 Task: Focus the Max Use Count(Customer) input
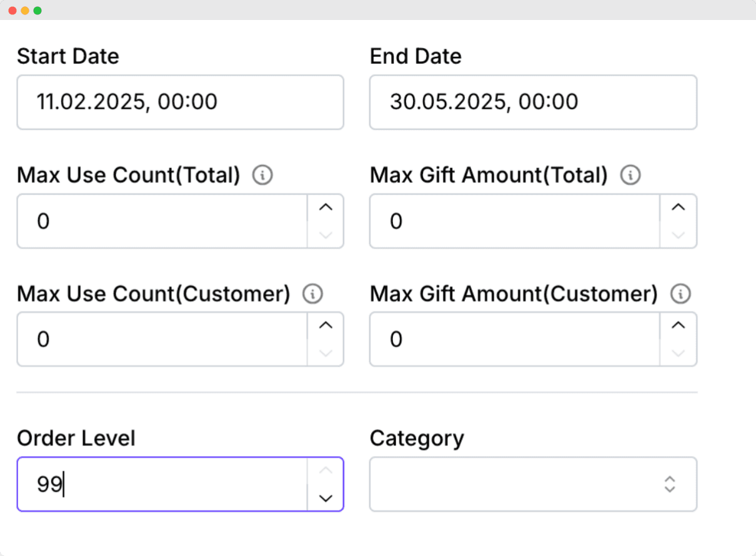coord(162,339)
